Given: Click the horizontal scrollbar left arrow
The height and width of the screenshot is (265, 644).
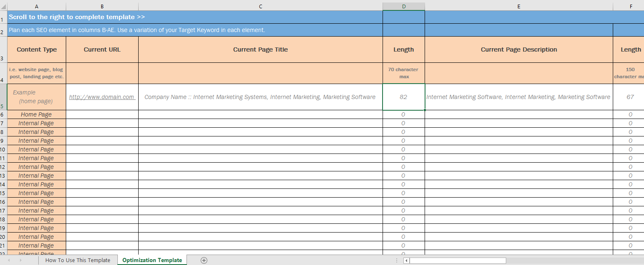Looking at the screenshot, I should click(x=407, y=260).
